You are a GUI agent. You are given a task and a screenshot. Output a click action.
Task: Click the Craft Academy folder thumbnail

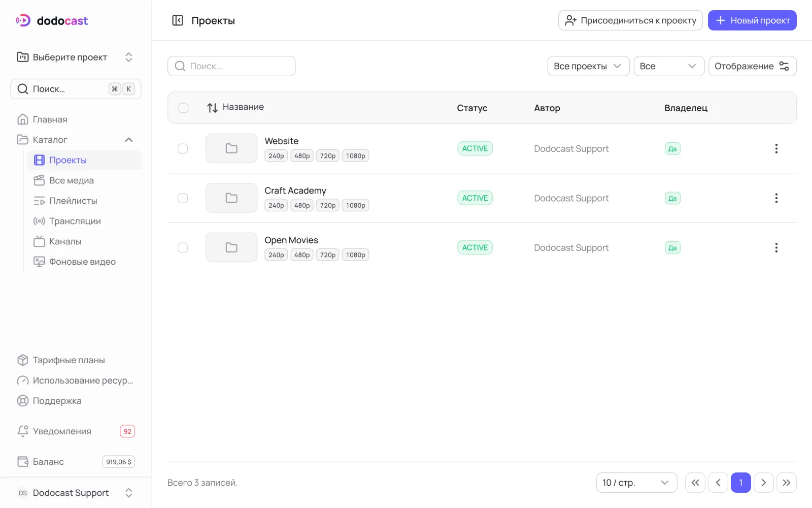231,198
